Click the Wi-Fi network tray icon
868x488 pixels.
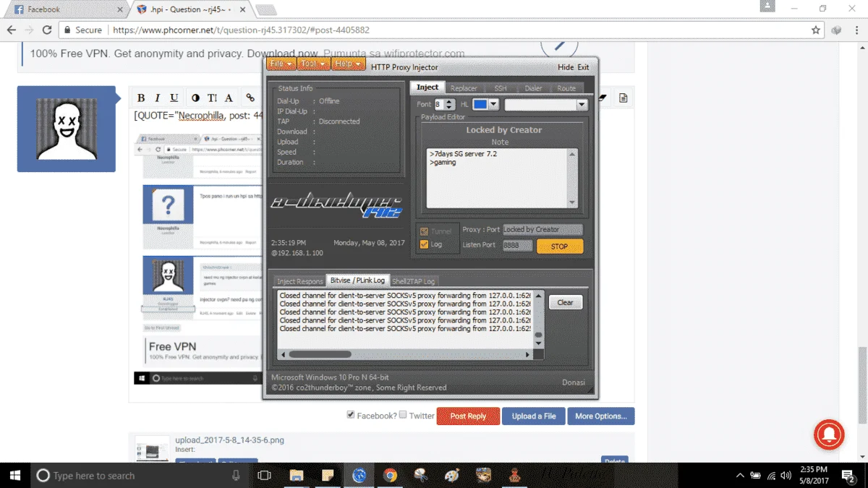[x=770, y=476]
